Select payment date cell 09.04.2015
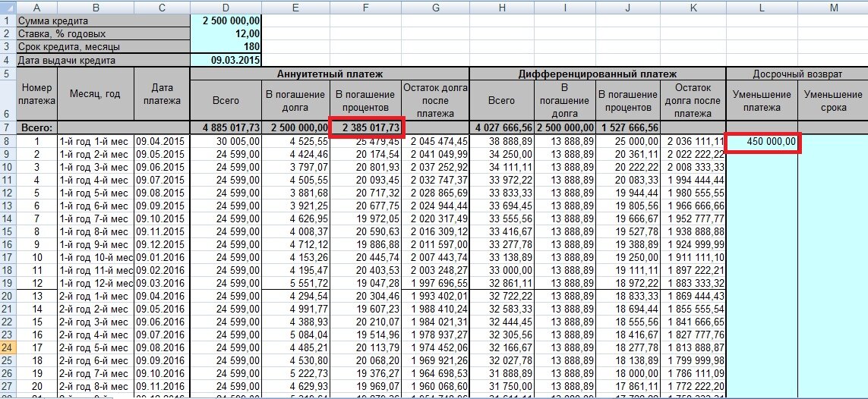This screenshot has height=399, width=868. pos(162,142)
